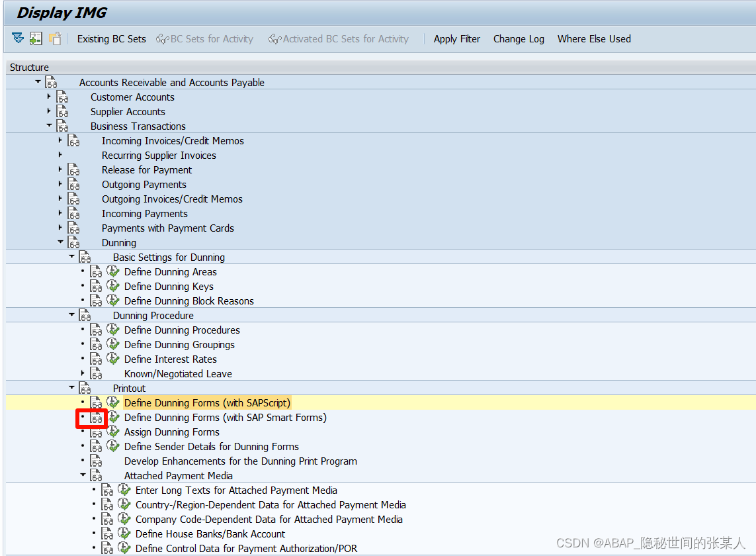Viewport: 756px width, 556px height.
Task: Open documentation icon for Develop Enhancements row
Action: 96,461
